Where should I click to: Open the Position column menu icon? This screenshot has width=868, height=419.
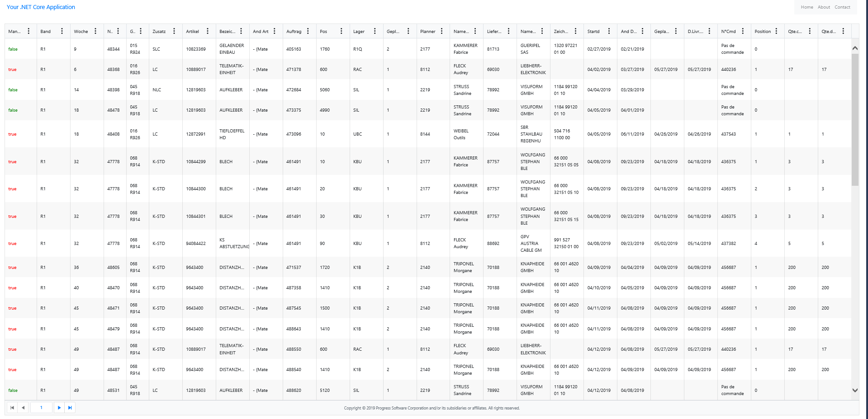pyautogui.click(x=777, y=31)
